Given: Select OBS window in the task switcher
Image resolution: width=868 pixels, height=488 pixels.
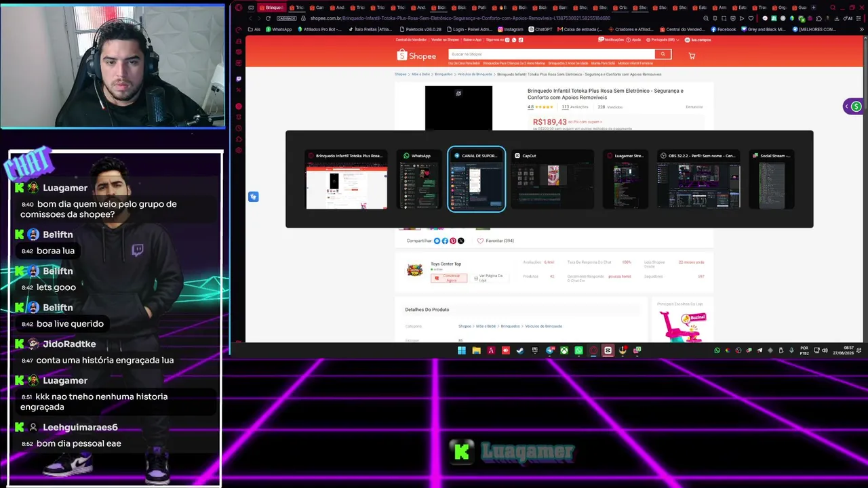Looking at the screenshot, I should coord(698,180).
